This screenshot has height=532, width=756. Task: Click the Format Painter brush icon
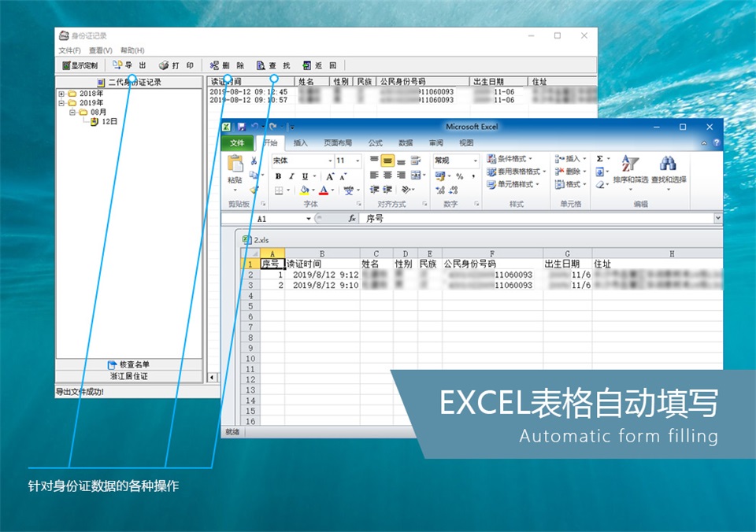tap(254, 190)
